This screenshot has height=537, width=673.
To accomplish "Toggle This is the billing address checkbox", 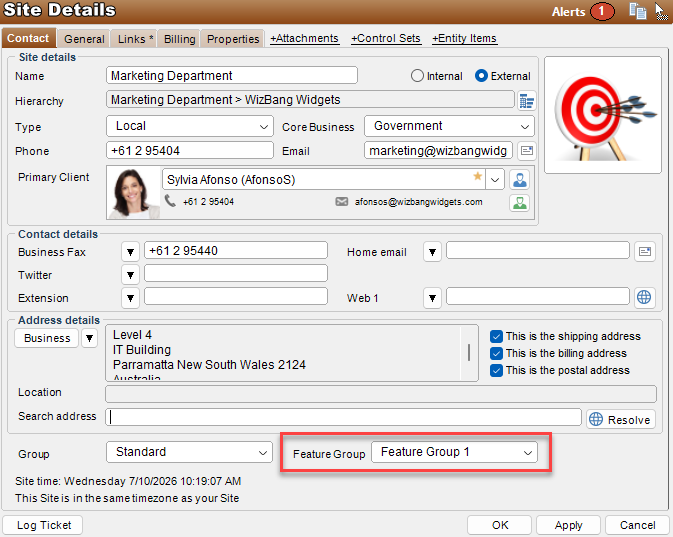I will pyautogui.click(x=496, y=353).
